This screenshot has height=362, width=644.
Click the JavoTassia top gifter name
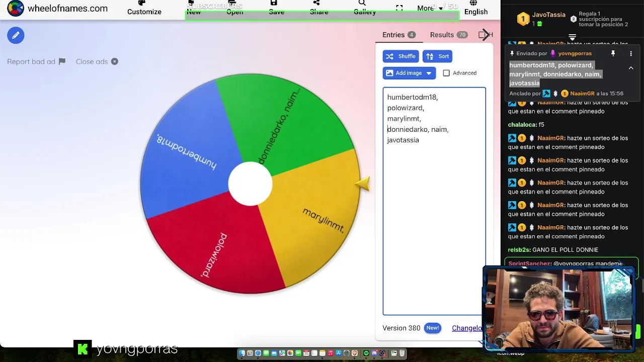pos(549,15)
